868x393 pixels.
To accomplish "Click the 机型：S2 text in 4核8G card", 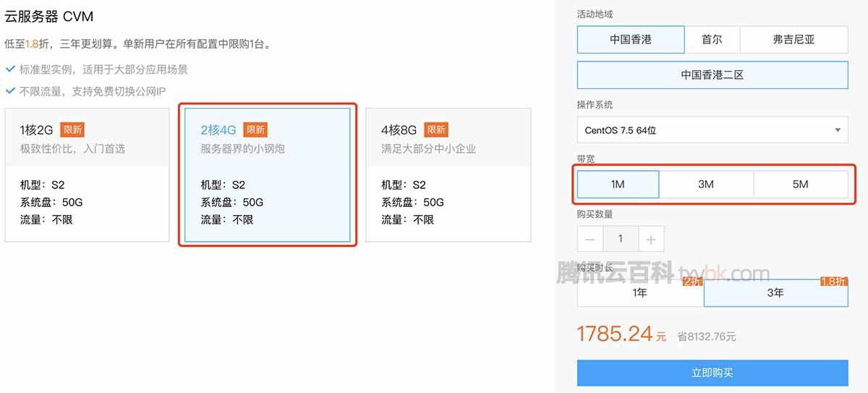I will coord(404,185).
